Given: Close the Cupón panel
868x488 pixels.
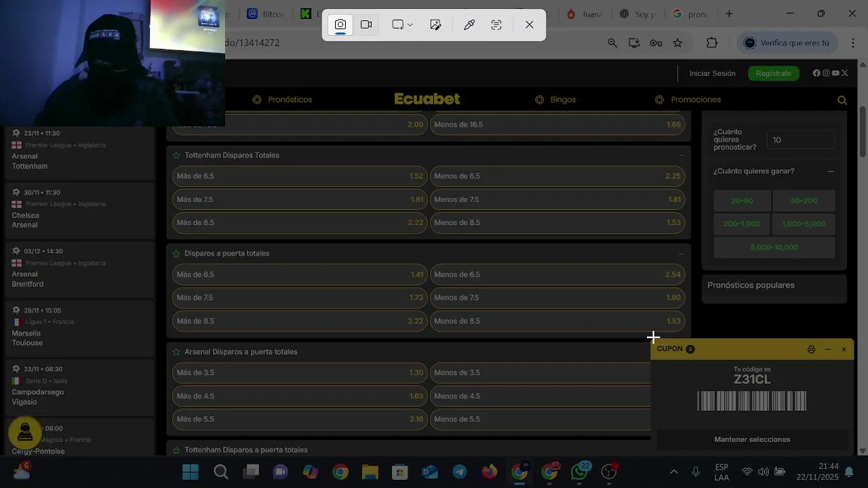Looking at the screenshot, I should (844, 350).
